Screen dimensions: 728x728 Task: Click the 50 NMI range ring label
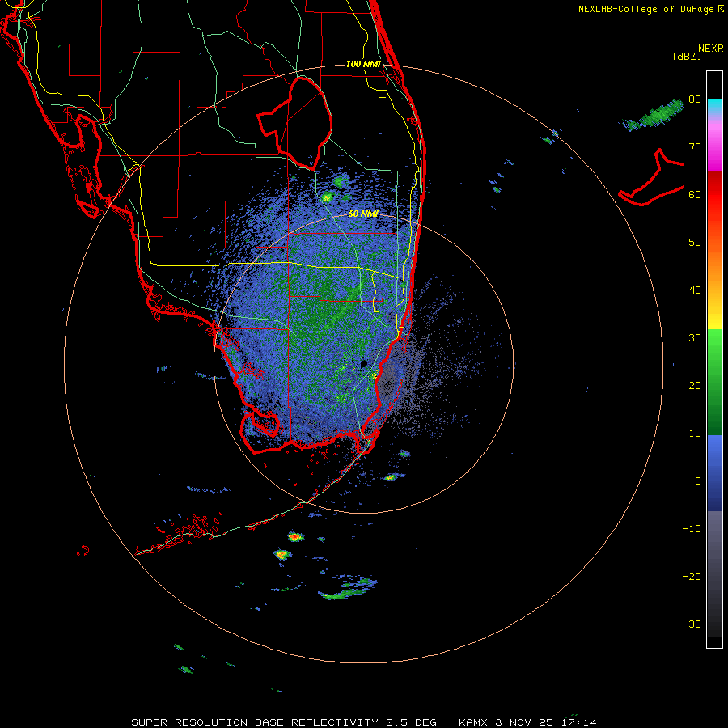[x=363, y=214]
